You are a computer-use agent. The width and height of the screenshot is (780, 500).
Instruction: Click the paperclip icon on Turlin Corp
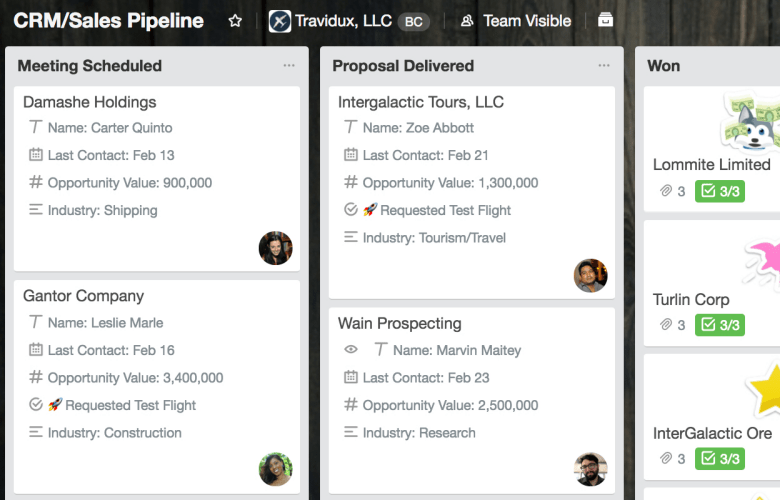click(665, 325)
